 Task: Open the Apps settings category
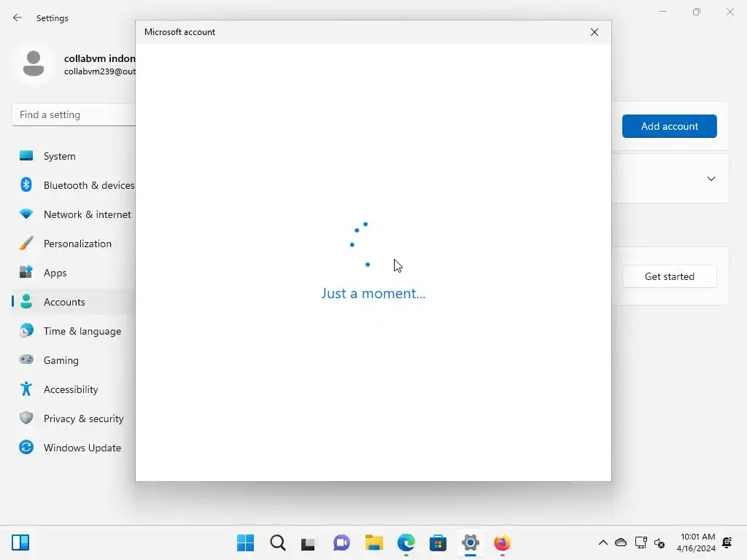[74, 273]
